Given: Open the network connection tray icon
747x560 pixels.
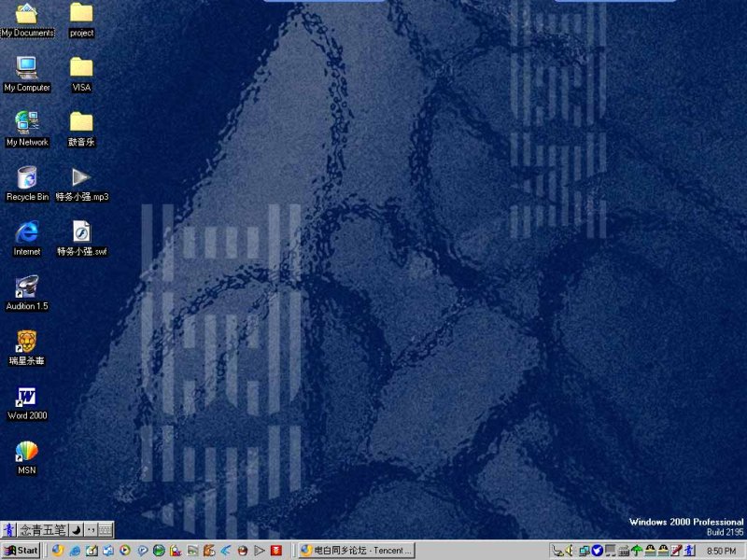Looking at the screenshot, I should point(583,551).
